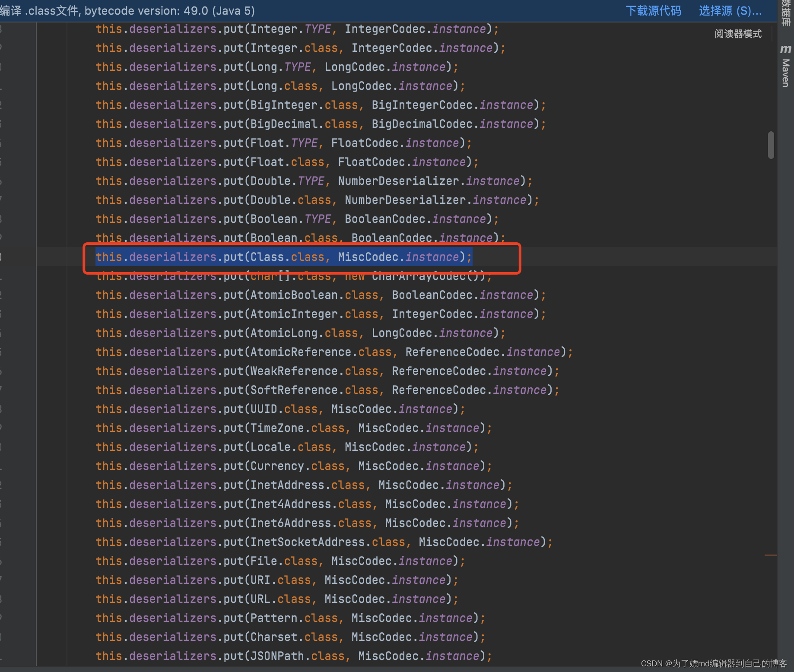Click the UUID.class, MiscCodec.instance line
794x672 pixels.
[280, 409]
